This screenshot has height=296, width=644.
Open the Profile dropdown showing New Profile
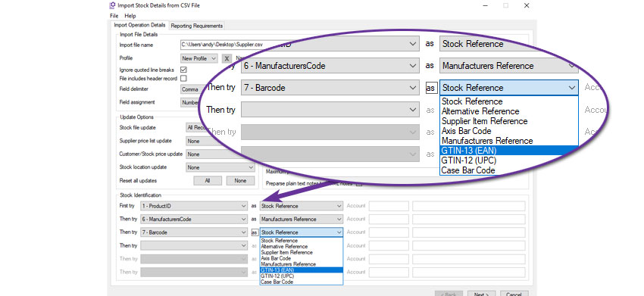(199, 59)
